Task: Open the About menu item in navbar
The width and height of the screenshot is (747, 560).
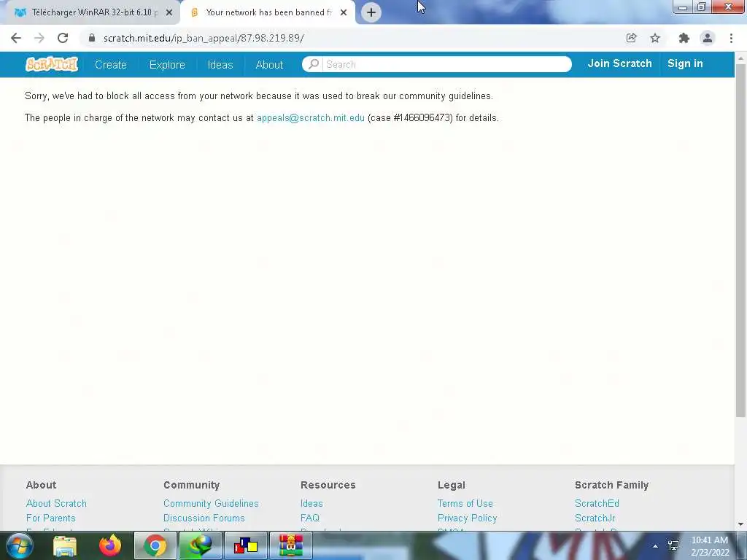Action: tap(269, 65)
